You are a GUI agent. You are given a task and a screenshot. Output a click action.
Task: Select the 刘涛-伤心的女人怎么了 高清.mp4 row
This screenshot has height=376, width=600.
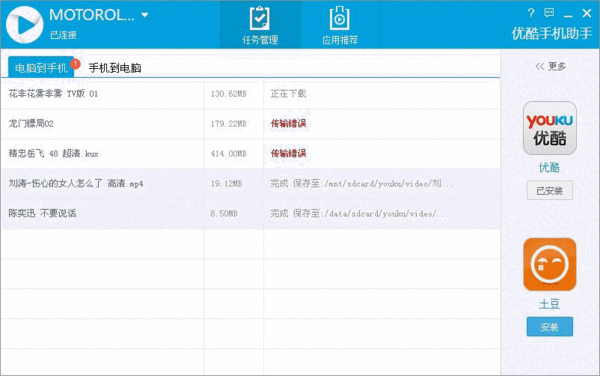pyautogui.click(x=251, y=184)
